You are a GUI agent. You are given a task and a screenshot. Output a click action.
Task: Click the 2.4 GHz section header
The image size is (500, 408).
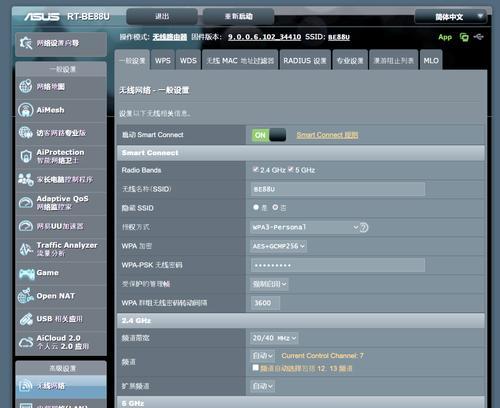pos(301,321)
